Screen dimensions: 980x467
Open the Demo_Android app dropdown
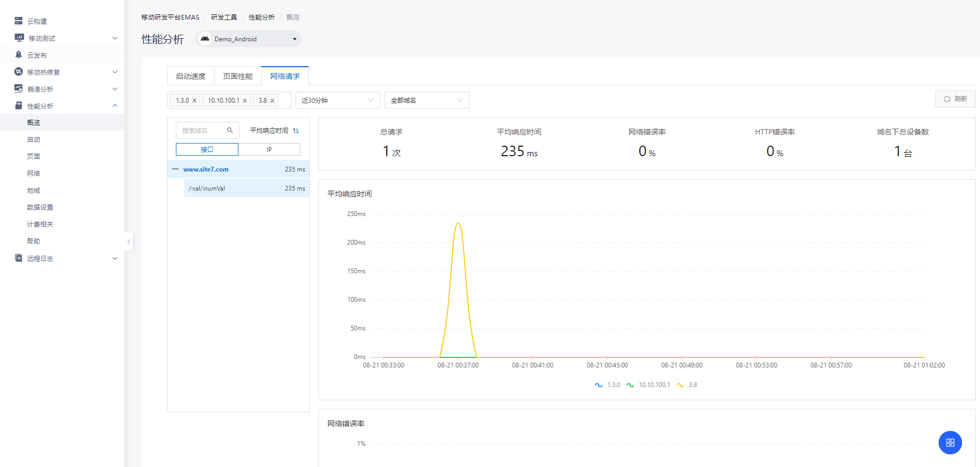(x=248, y=39)
